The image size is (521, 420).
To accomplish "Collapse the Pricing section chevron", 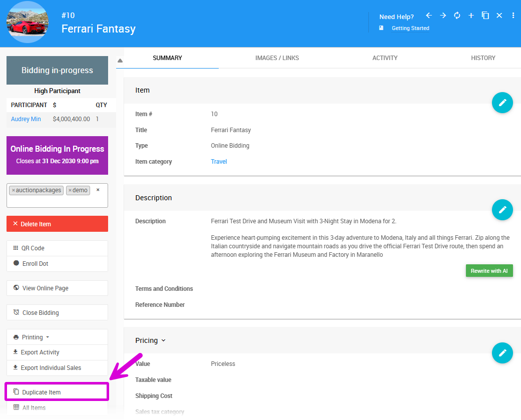I will [163, 341].
